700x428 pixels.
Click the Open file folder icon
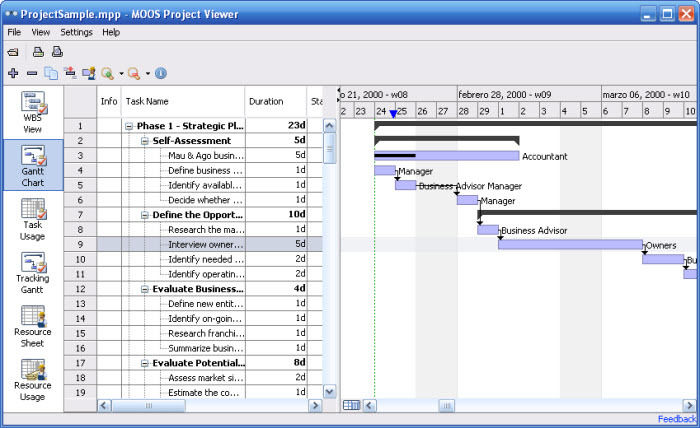(x=13, y=52)
